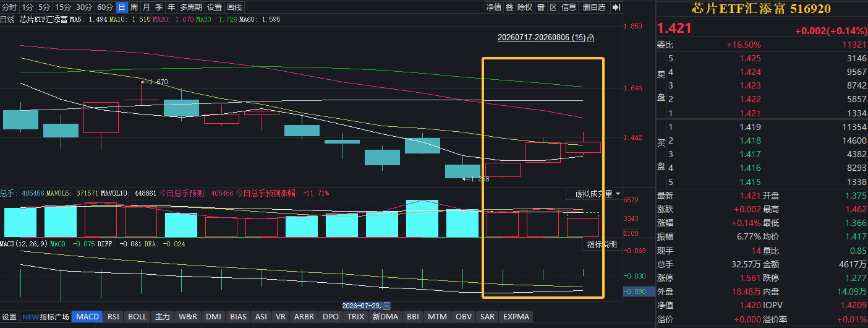868x328 pixels.
Task: Select the BOLL indicator tab
Action: (137, 317)
